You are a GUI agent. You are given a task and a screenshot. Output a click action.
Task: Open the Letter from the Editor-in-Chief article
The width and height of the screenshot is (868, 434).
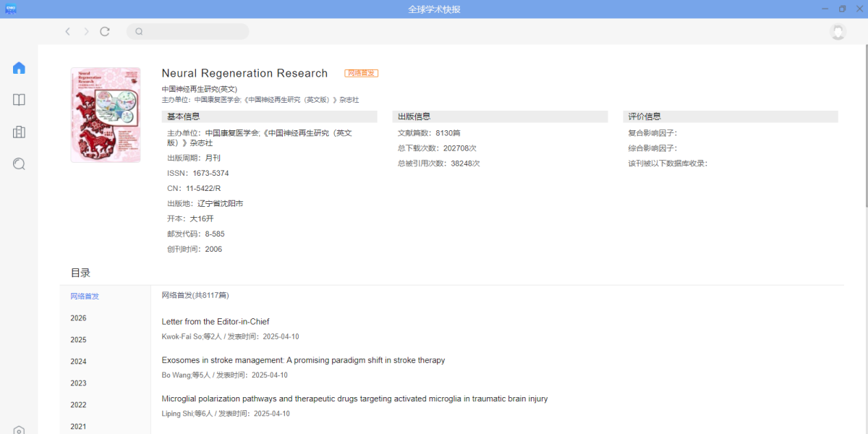pyautogui.click(x=216, y=322)
